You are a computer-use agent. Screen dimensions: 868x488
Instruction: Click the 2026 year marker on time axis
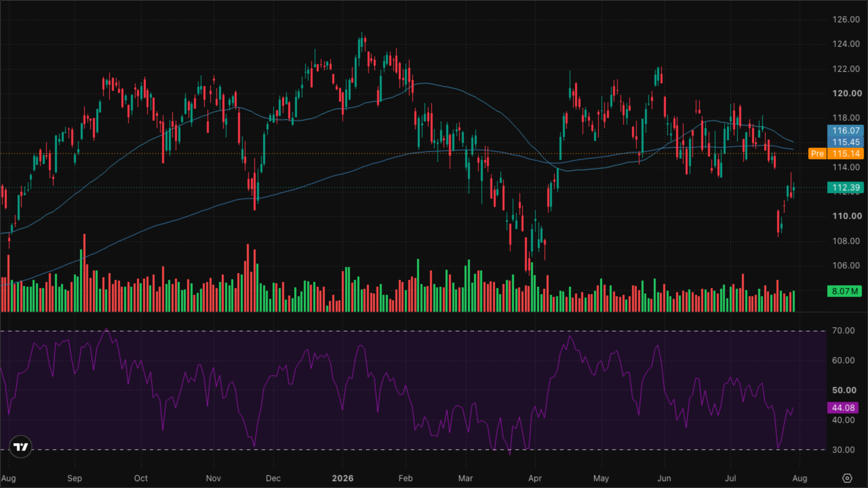[342, 478]
